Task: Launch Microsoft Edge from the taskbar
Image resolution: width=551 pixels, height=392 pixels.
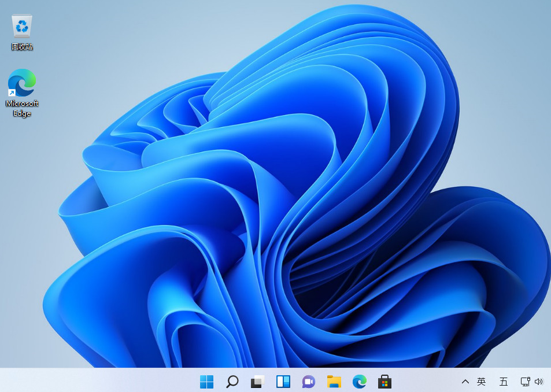Action: [x=359, y=382]
